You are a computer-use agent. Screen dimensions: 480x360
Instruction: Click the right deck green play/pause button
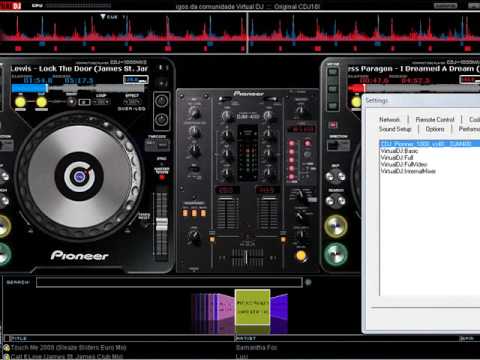coord(336,255)
